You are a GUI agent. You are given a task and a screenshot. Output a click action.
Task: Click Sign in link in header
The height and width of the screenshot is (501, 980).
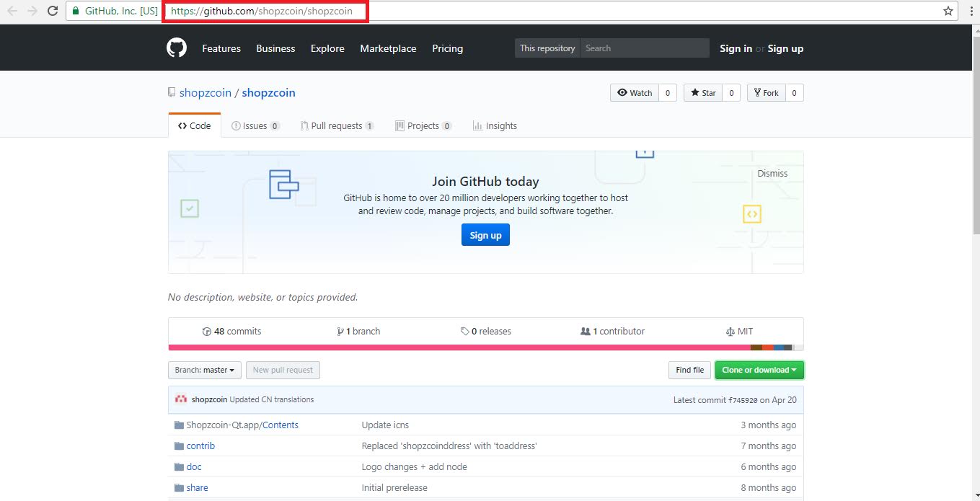point(736,48)
